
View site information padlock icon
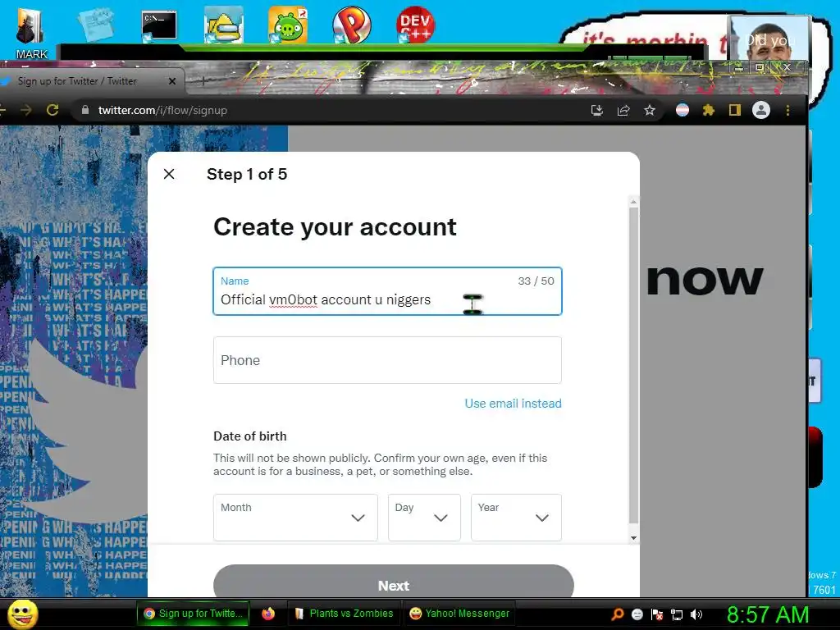coord(84,110)
